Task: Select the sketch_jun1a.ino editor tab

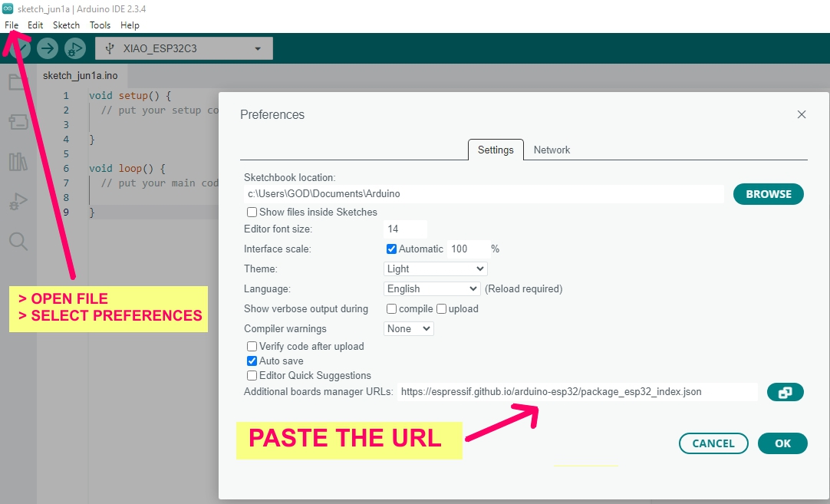Action: click(81, 76)
